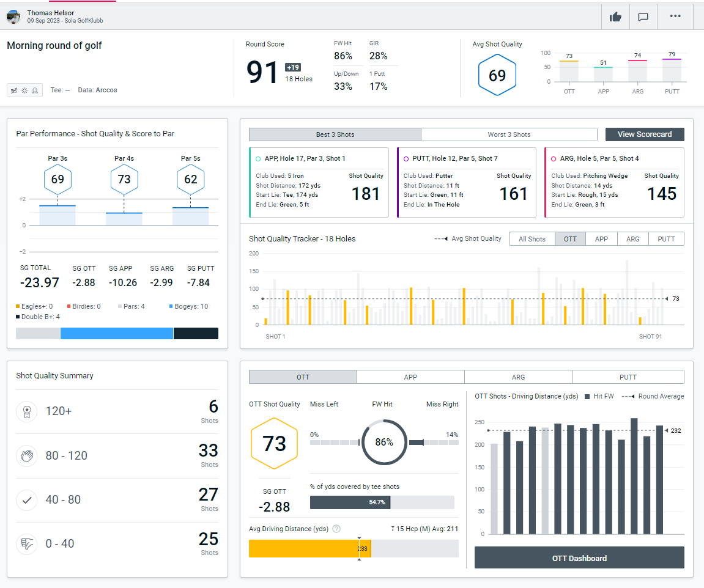
Task: Click the checkmark icon for 40 - 80
Action: tap(26, 499)
